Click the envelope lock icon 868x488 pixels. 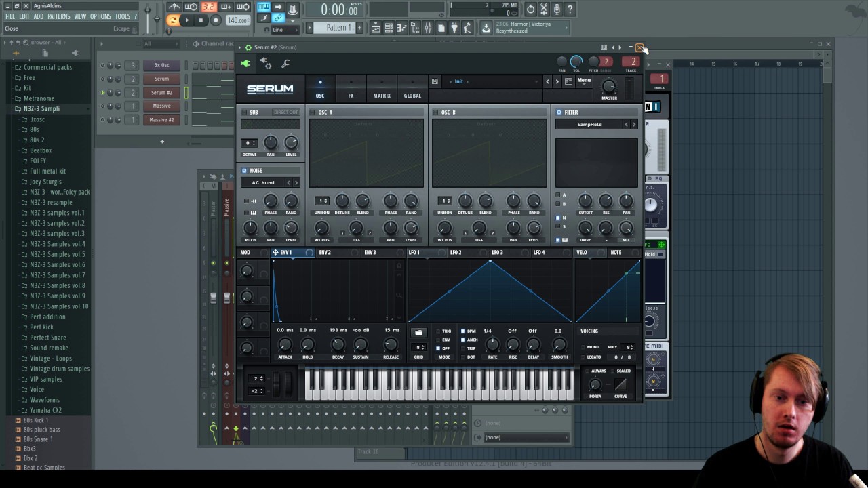pyautogui.click(x=399, y=266)
